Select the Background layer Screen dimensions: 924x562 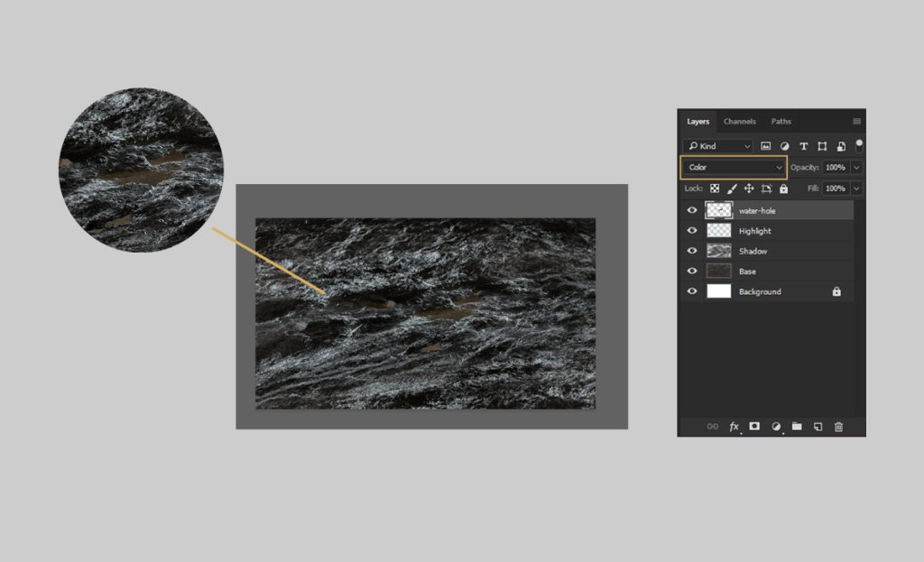point(776,291)
